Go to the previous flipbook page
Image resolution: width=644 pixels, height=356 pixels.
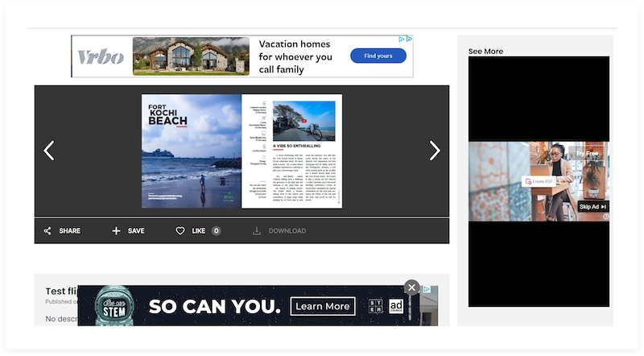pos(49,151)
